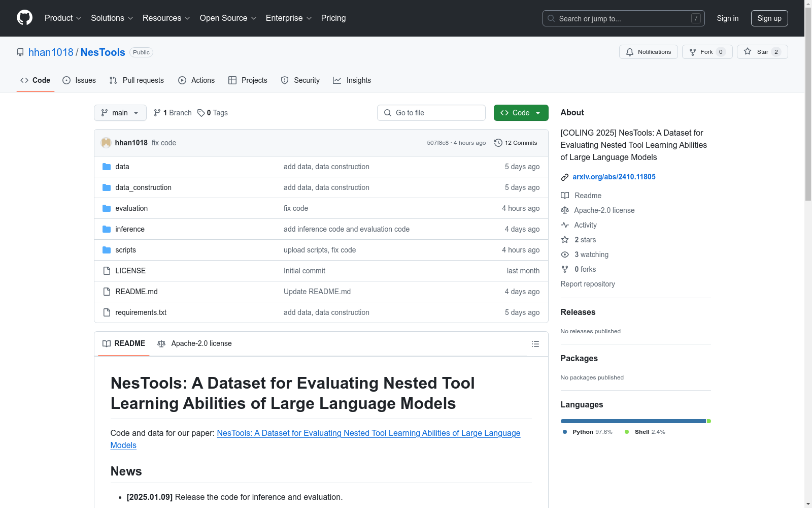The height and width of the screenshot is (508, 812).
Task: Open the Insights tab
Action: coord(352,80)
